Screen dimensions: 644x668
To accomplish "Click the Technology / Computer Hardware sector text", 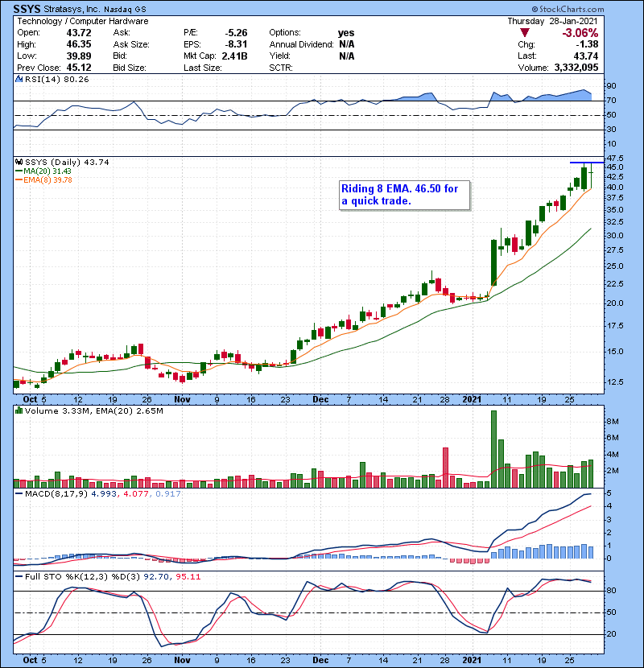I will 83,21.
